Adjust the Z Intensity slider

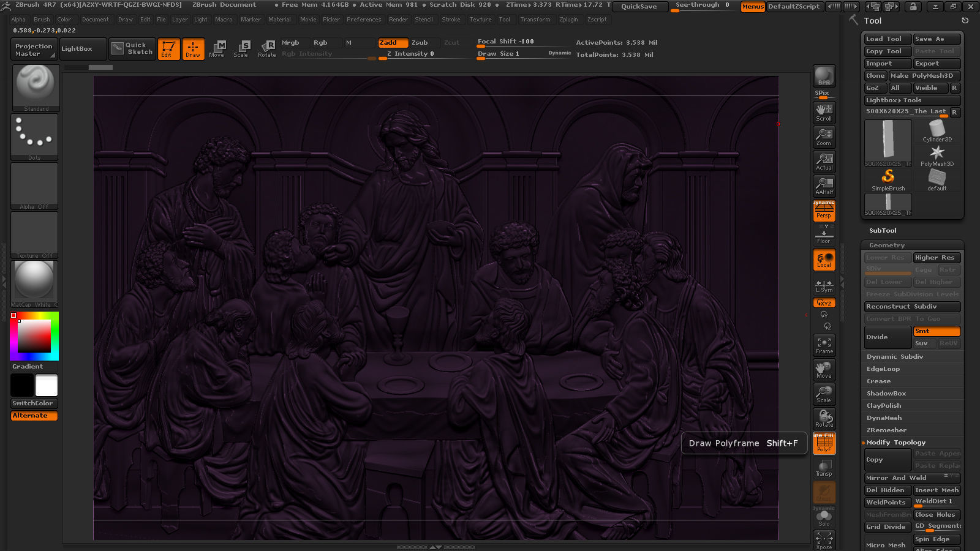pos(422,54)
